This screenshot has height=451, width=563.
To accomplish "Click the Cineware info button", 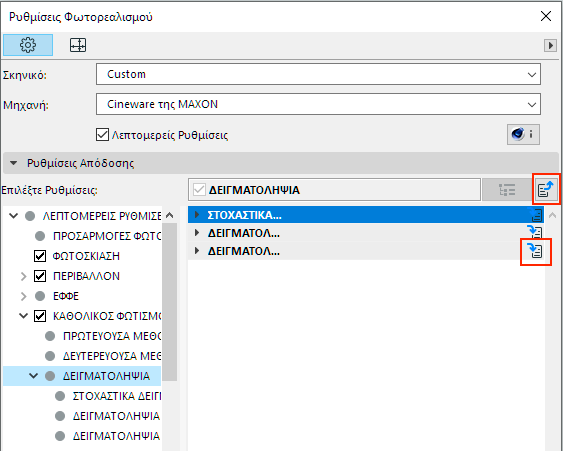I will [523, 135].
